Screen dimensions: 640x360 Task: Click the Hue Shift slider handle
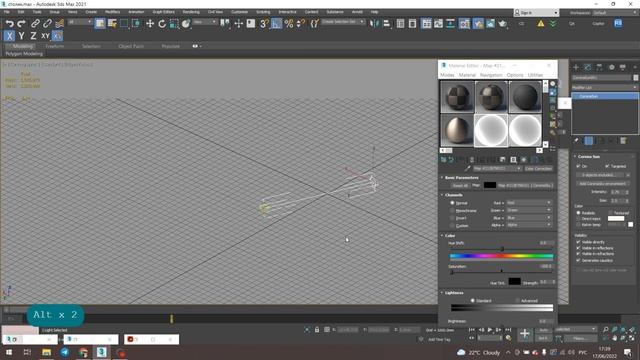(x=502, y=249)
